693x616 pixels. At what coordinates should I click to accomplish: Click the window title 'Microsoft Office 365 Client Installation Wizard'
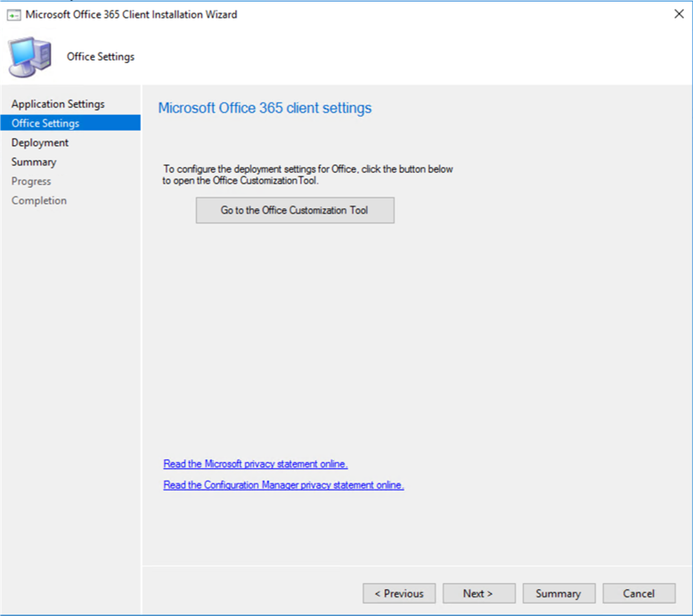pos(131,14)
